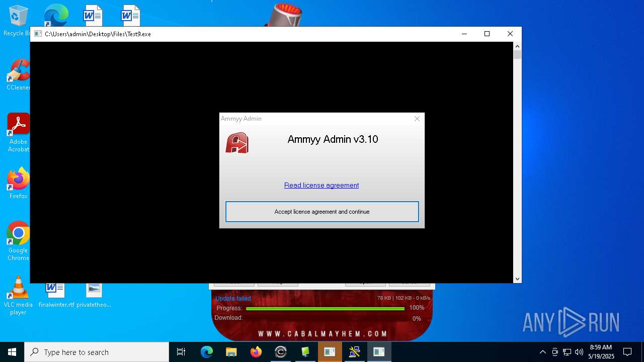
Task: Click the Test9.exe console title icon
Action: pyautogui.click(x=38, y=34)
